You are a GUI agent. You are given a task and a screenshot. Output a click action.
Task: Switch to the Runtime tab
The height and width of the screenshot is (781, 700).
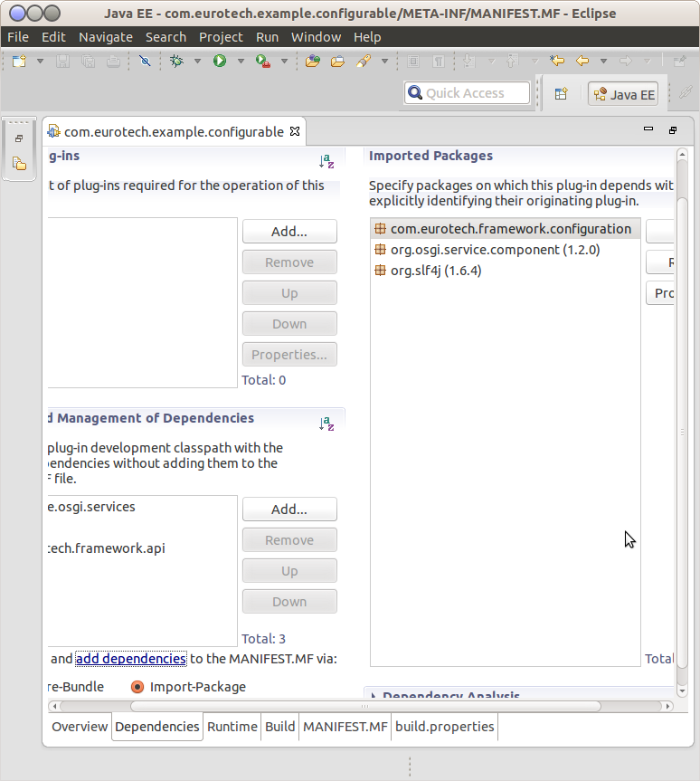pos(232,727)
